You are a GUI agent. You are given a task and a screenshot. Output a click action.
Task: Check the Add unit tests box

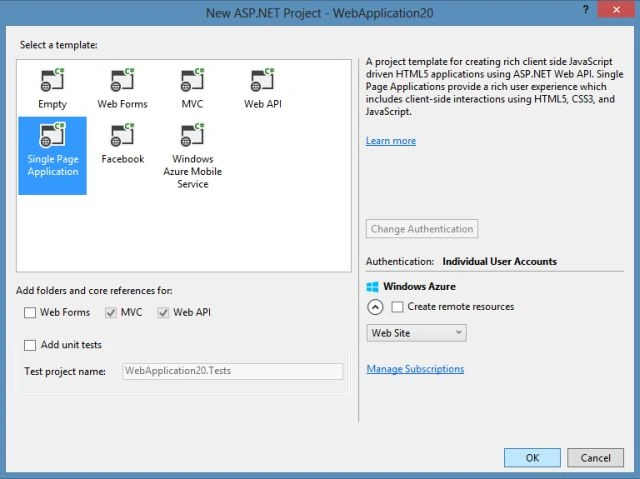pos(30,346)
